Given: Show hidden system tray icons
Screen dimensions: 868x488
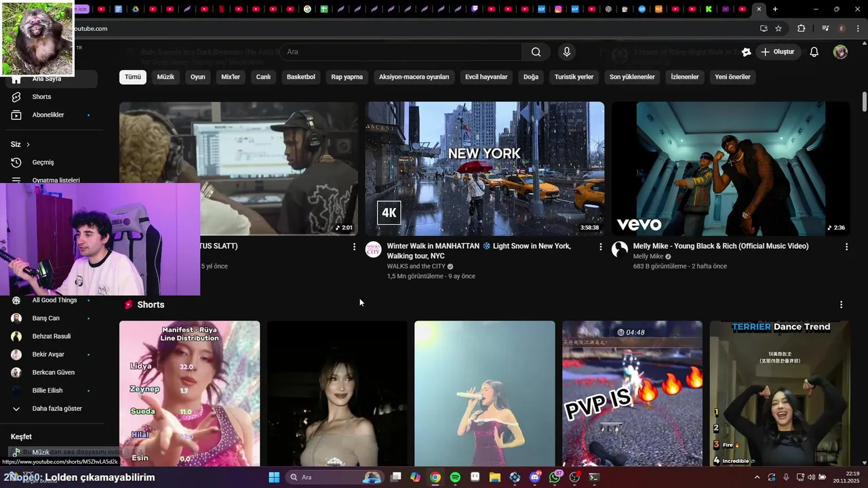Looking at the screenshot, I should click(x=757, y=477).
